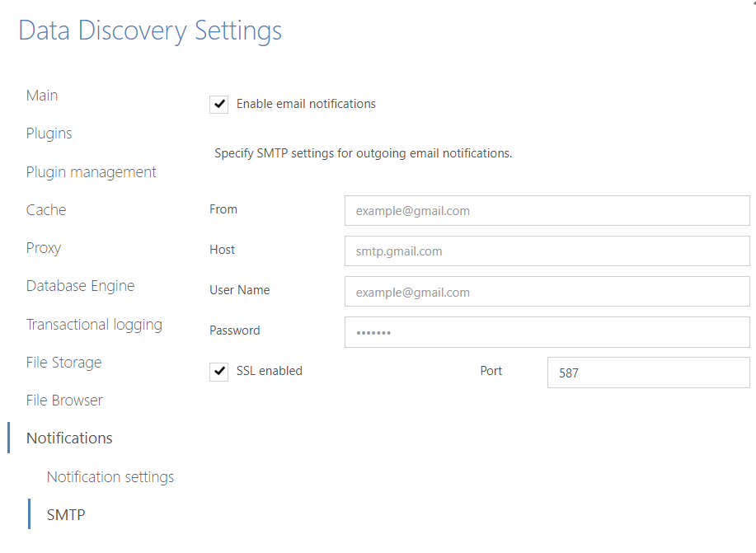Select the Port number field
This screenshot has height=553, width=756.
tap(649, 373)
